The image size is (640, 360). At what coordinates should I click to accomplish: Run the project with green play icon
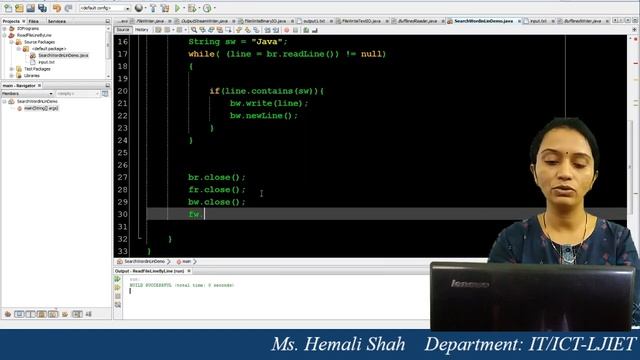point(178,8)
